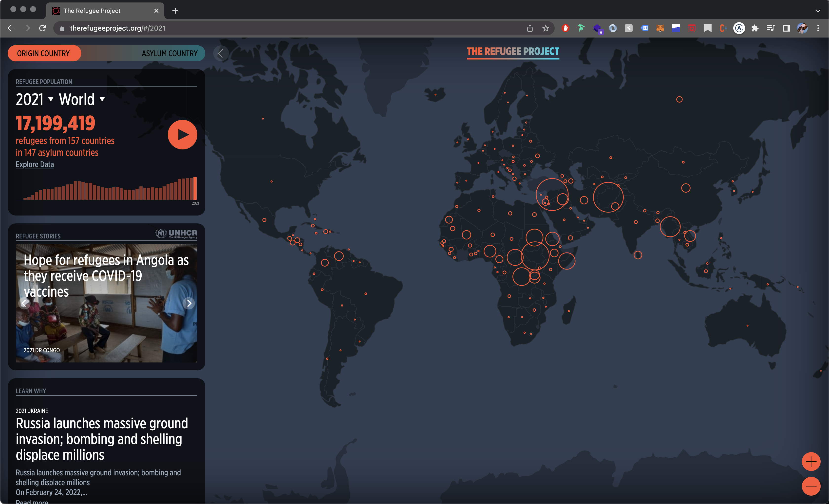Open the Chrome profile avatar
This screenshot has width=829, height=504.
[x=802, y=28]
